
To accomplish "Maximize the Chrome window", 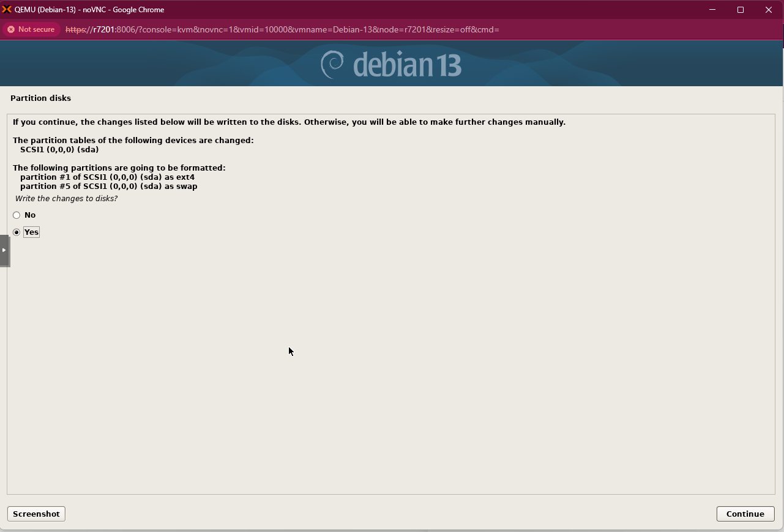I will 740,10.
